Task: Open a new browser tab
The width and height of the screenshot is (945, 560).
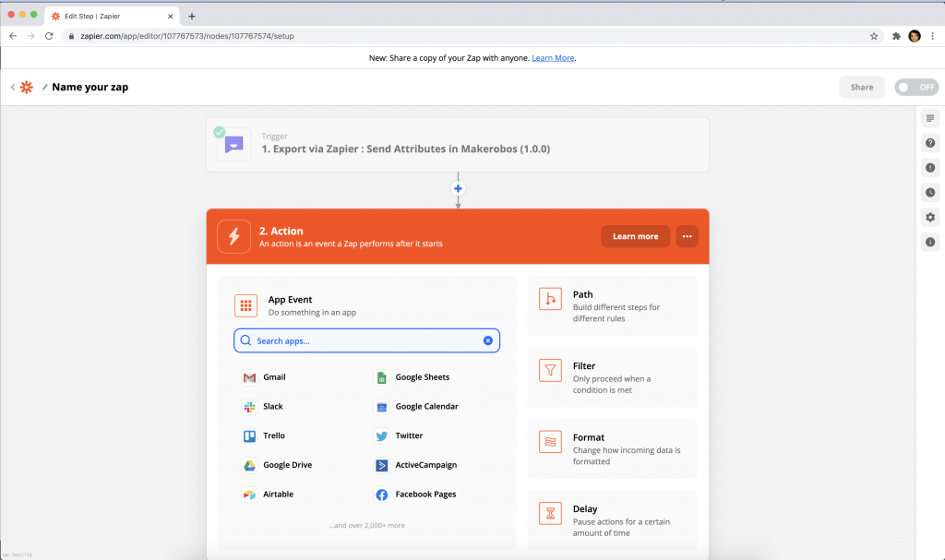Action: 192,17
